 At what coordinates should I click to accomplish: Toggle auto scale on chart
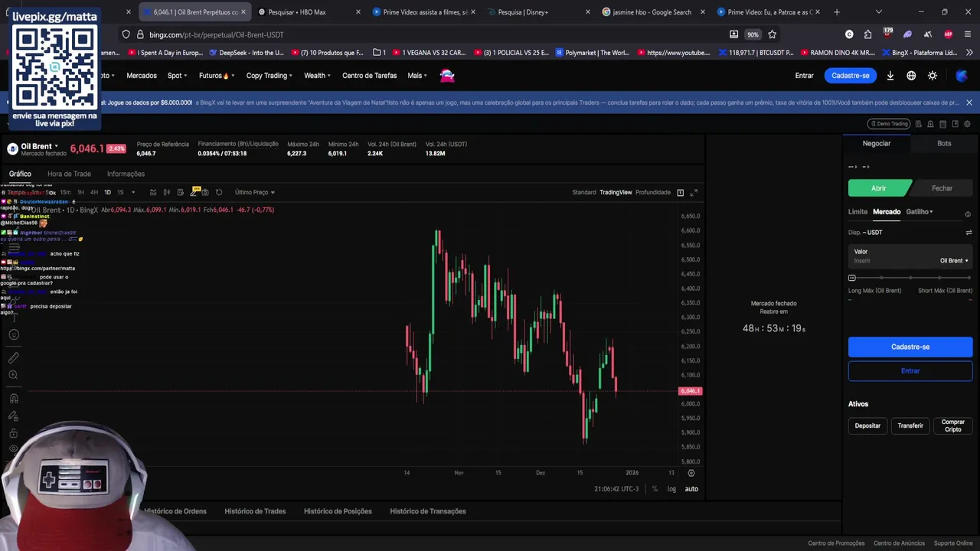[691, 489]
